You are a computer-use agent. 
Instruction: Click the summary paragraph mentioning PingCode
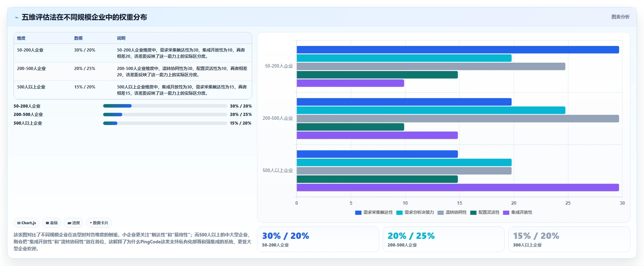[132, 242]
